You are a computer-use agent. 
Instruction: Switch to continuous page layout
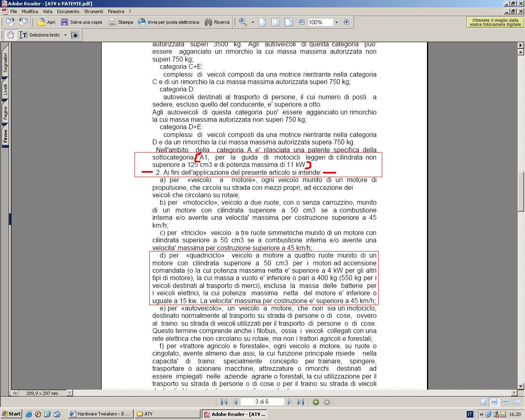(494, 402)
